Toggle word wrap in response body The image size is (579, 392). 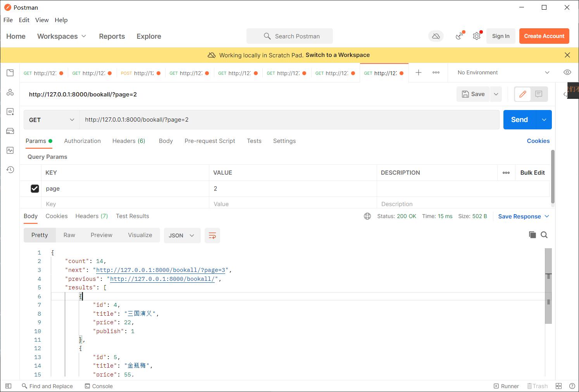click(x=212, y=236)
